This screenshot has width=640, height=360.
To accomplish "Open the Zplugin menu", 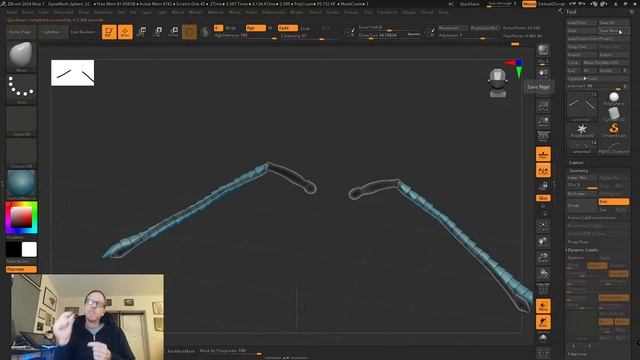I will [x=408, y=12].
